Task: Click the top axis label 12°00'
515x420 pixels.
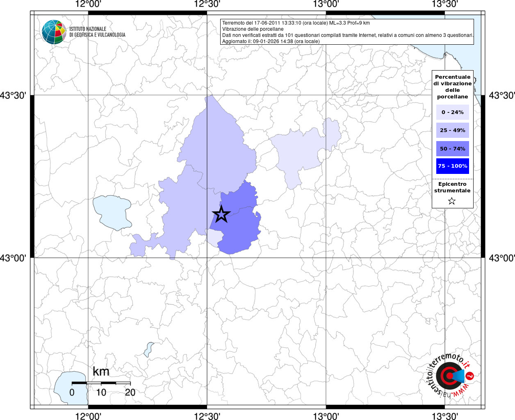Action: [89, 4]
